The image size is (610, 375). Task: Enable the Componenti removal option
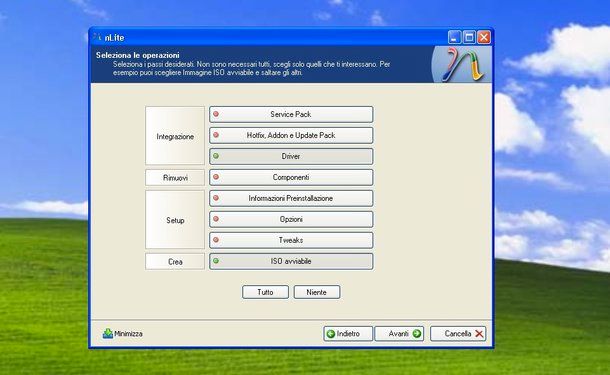click(291, 177)
